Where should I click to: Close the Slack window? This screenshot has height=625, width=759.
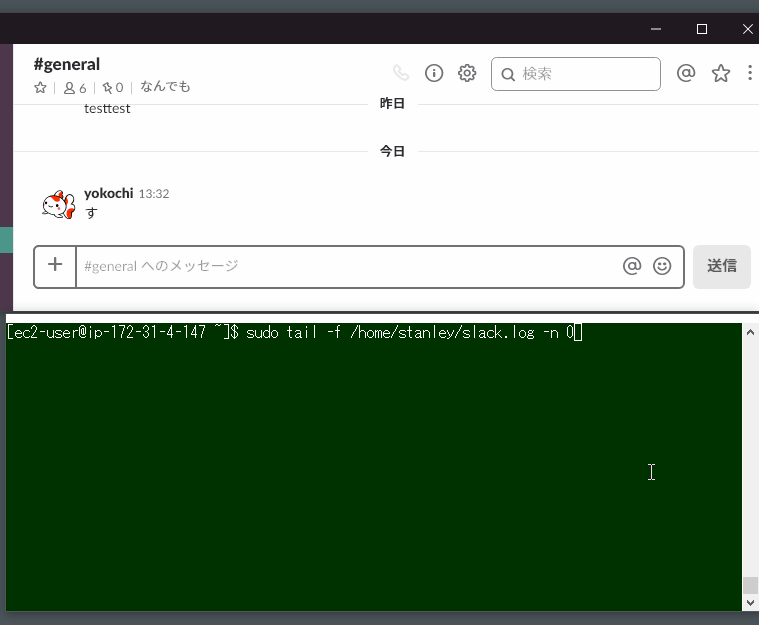tap(747, 29)
